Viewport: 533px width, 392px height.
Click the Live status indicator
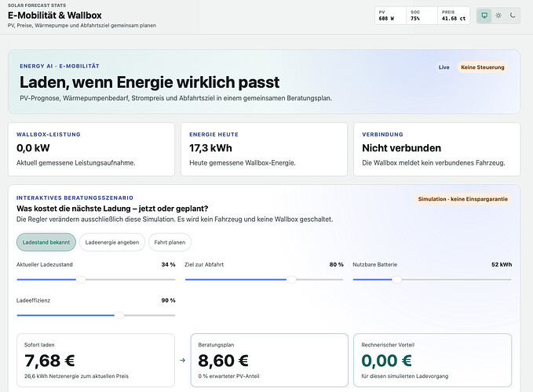[444, 67]
